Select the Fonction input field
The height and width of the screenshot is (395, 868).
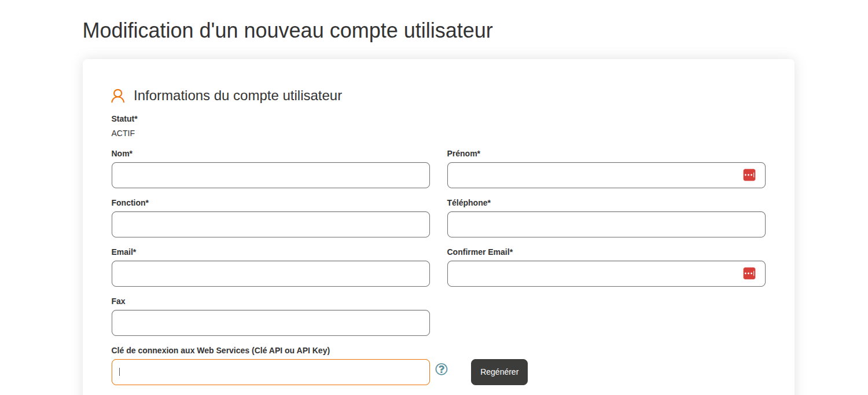point(270,224)
